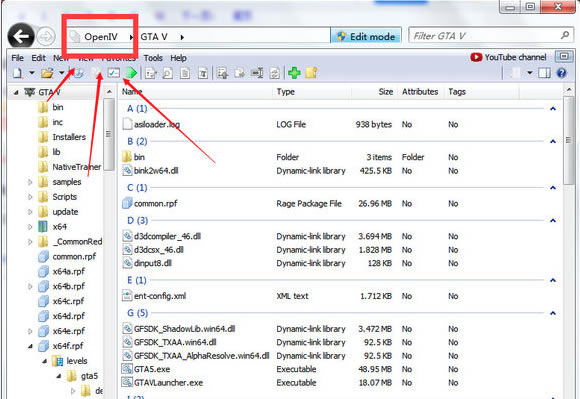Click the common.rpf archive icon in tree
580x399 pixels.
43,257
